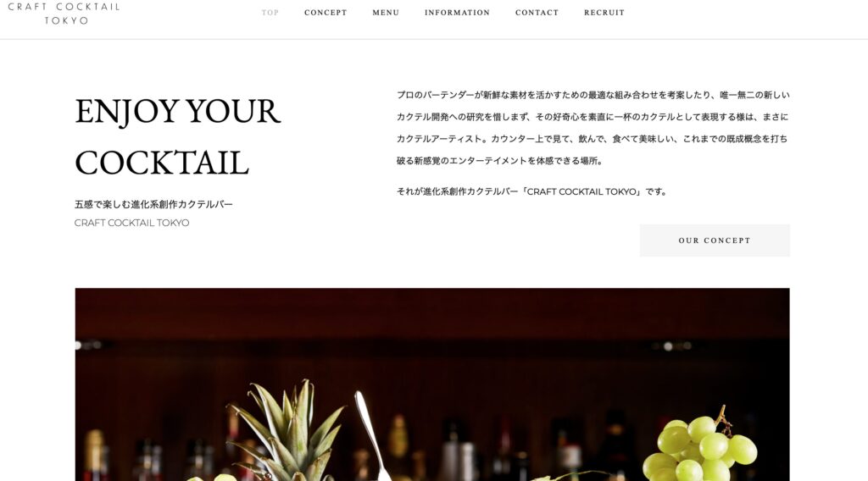
Task: Open the INFORMATION menu link
Action: [457, 12]
